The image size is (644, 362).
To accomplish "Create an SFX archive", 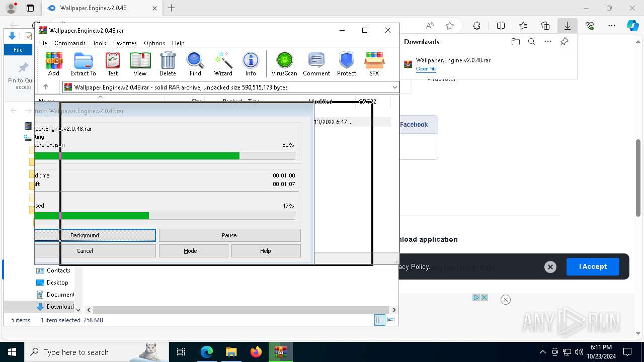I will (374, 64).
